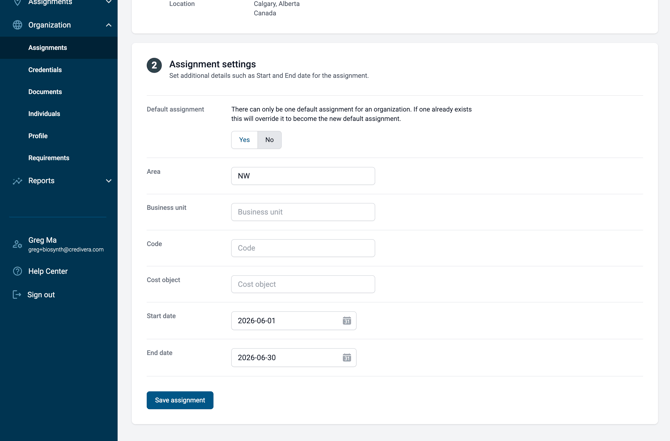
Task: Click the Area label
Action: point(153,171)
